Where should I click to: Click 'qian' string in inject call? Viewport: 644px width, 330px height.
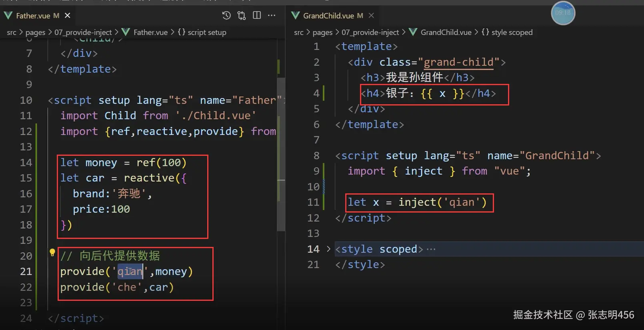pyautogui.click(x=462, y=203)
